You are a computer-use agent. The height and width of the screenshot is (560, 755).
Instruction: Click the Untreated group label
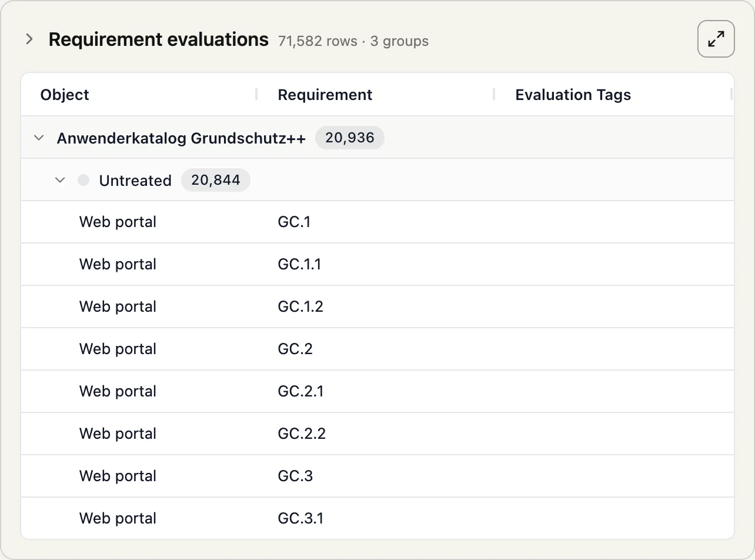coord(135,180)
